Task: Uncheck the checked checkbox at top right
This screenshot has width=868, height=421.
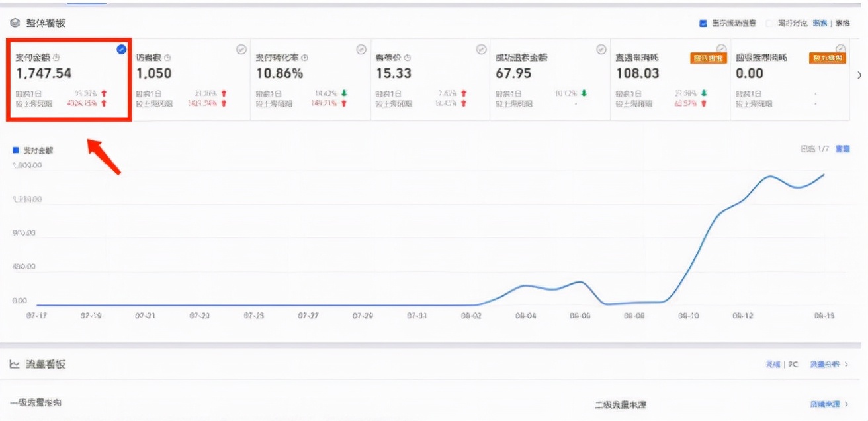Action: tap(702, 23)
